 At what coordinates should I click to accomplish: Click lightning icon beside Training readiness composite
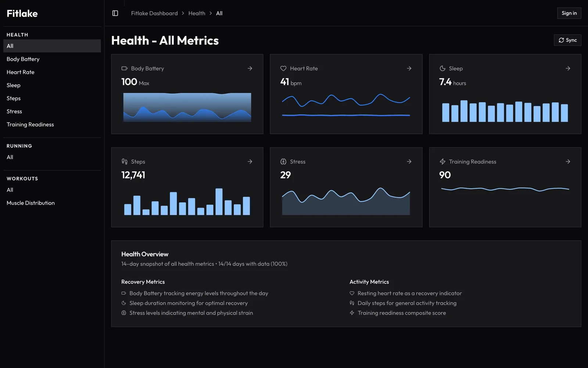[x=352, y=313]
